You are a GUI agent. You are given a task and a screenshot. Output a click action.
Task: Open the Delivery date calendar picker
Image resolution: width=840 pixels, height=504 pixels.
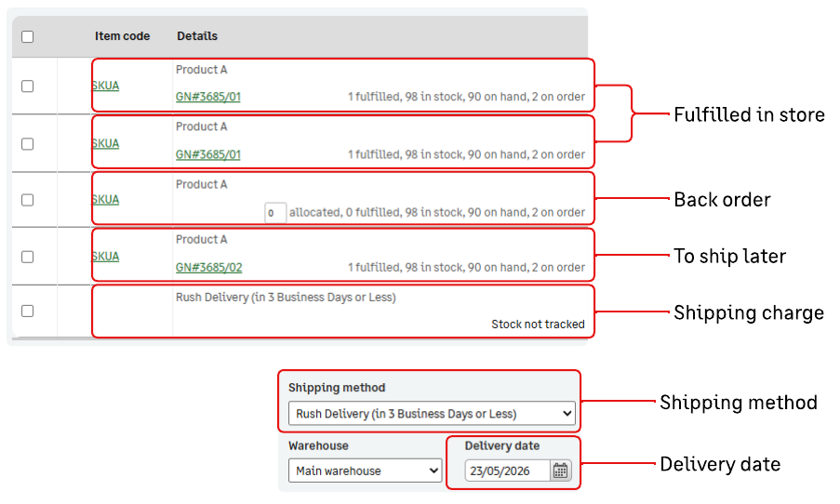(560, 471)
